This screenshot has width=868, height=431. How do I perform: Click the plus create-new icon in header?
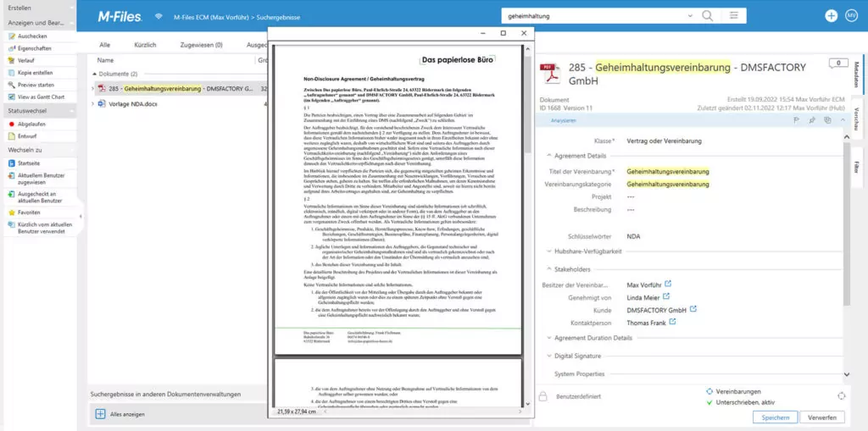(832, 16)
